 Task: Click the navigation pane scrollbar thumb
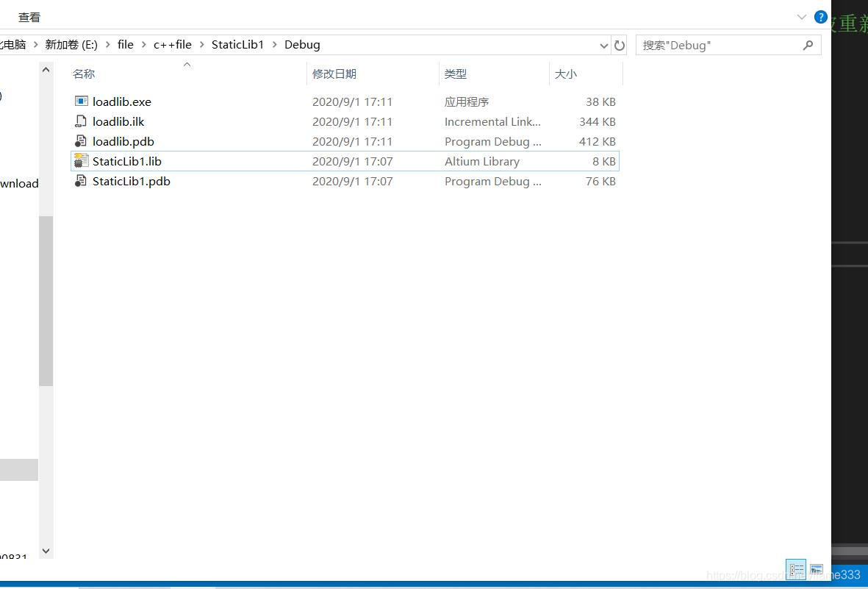coord(46,301)
